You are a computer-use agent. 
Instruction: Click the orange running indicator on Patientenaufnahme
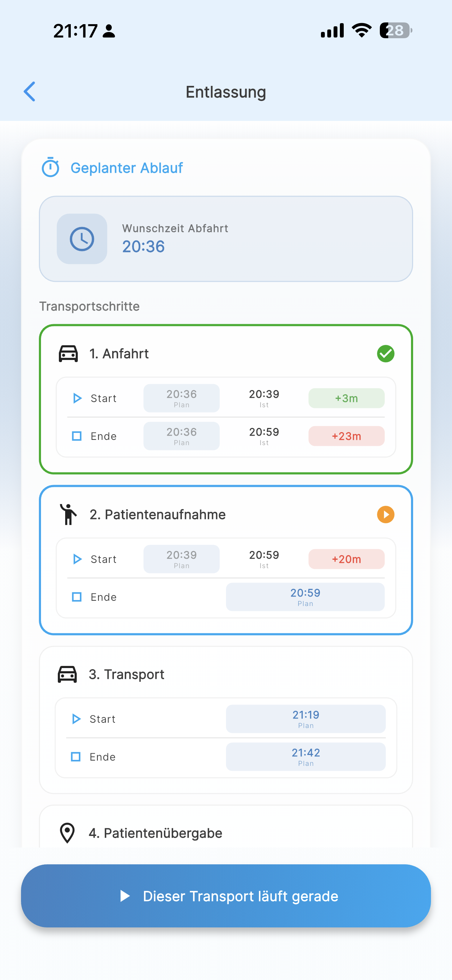click(386, 514)
